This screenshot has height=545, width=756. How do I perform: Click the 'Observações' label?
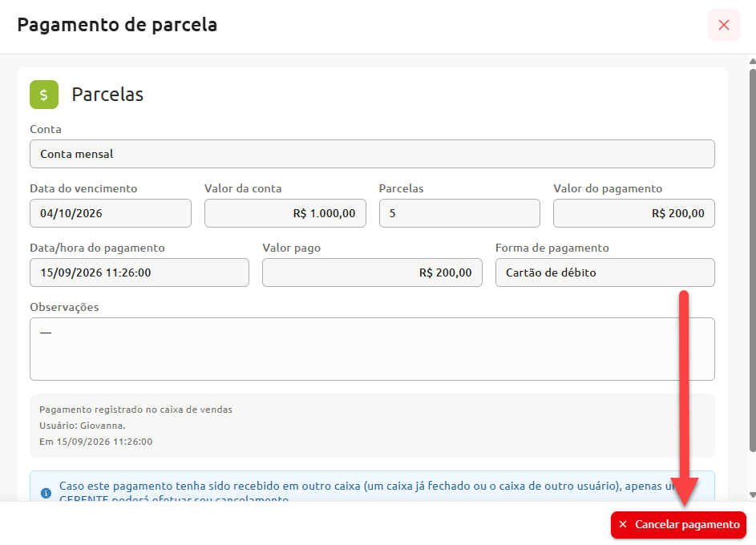pos(64,307)
